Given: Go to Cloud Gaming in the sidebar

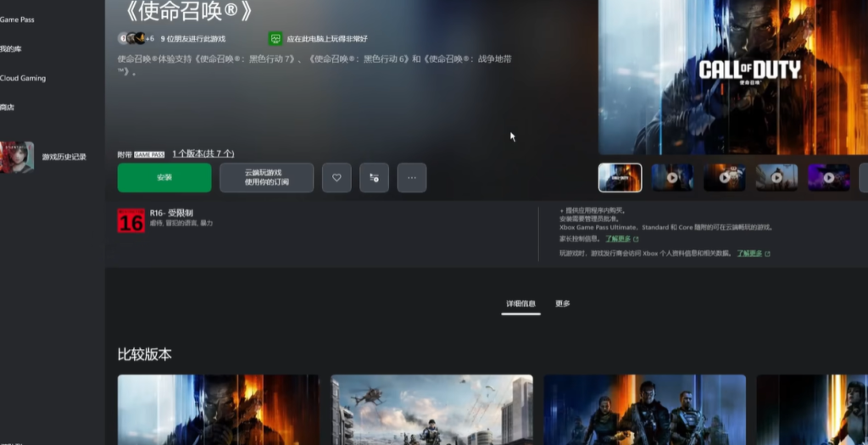Looking at the screenshot, I should coord(23,78).
